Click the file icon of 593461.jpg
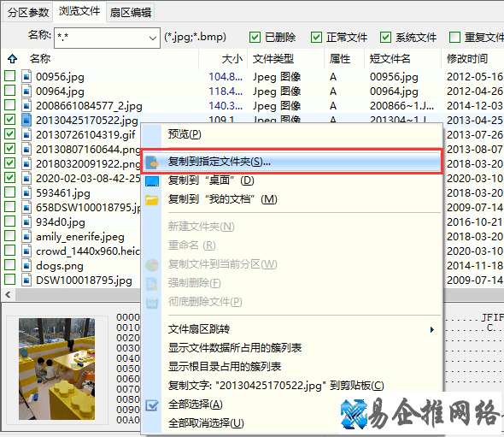Viewport: 504px width, 437px height. (x=26, y=192)
